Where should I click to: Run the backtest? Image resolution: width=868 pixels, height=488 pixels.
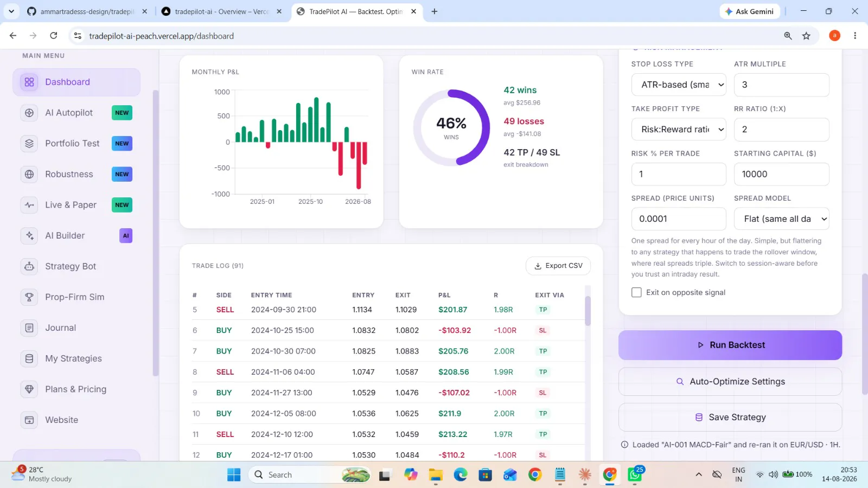[730, 345]
